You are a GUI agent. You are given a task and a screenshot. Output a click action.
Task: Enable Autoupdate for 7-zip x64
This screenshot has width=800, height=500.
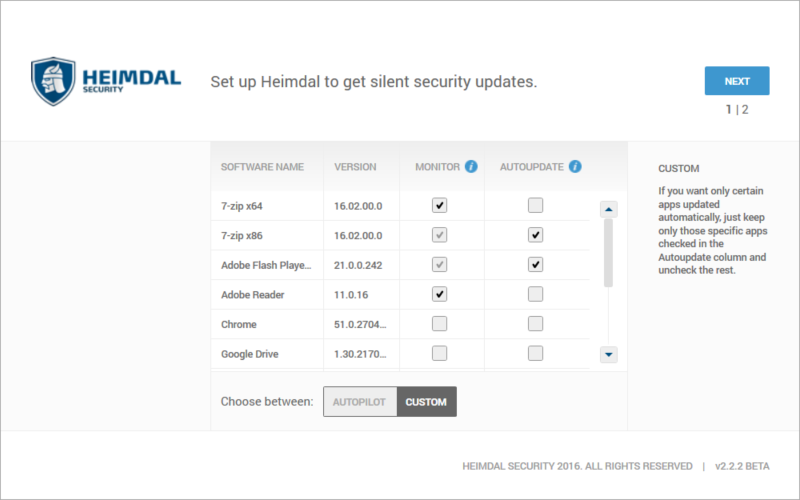(535, 205)
